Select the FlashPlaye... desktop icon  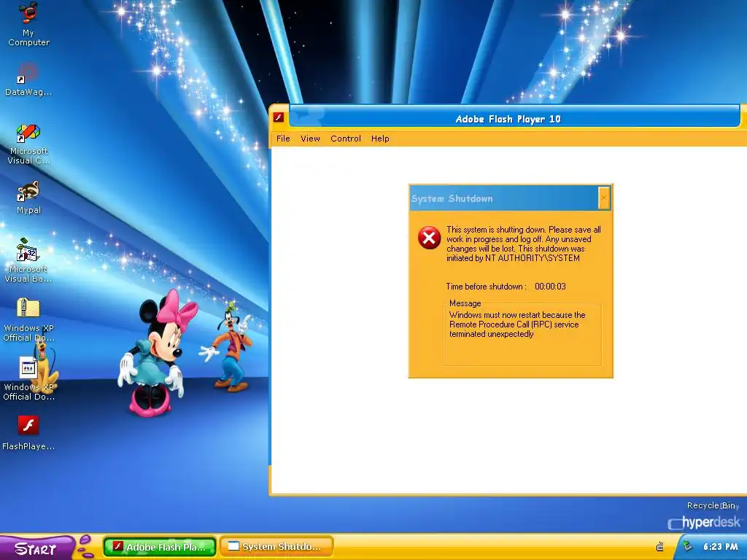(28, 433)
